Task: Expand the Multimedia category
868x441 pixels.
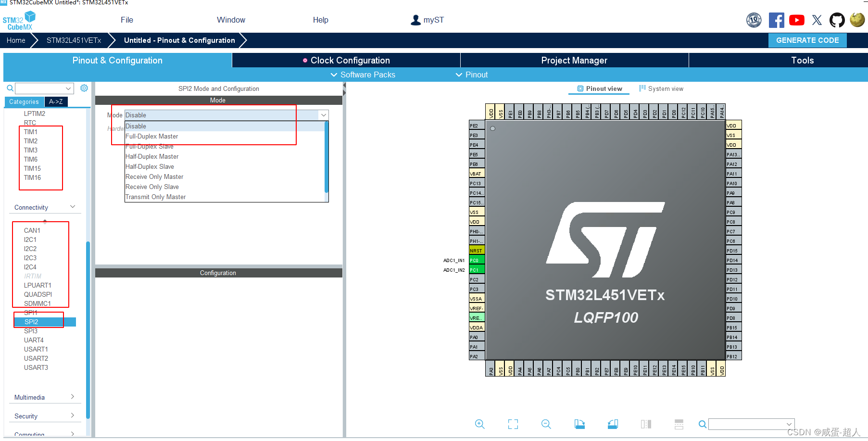Action: 73,397
